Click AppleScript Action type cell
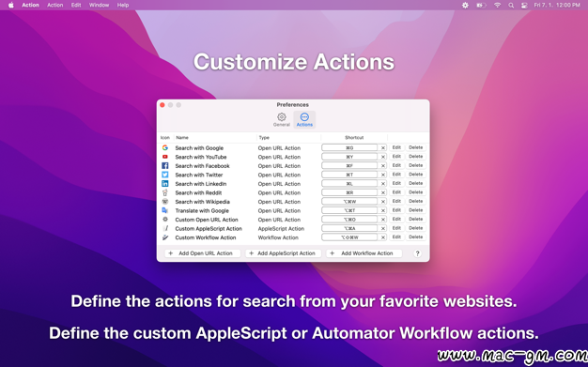Viewport: 588px width, 367px height. tap(281, 229)
